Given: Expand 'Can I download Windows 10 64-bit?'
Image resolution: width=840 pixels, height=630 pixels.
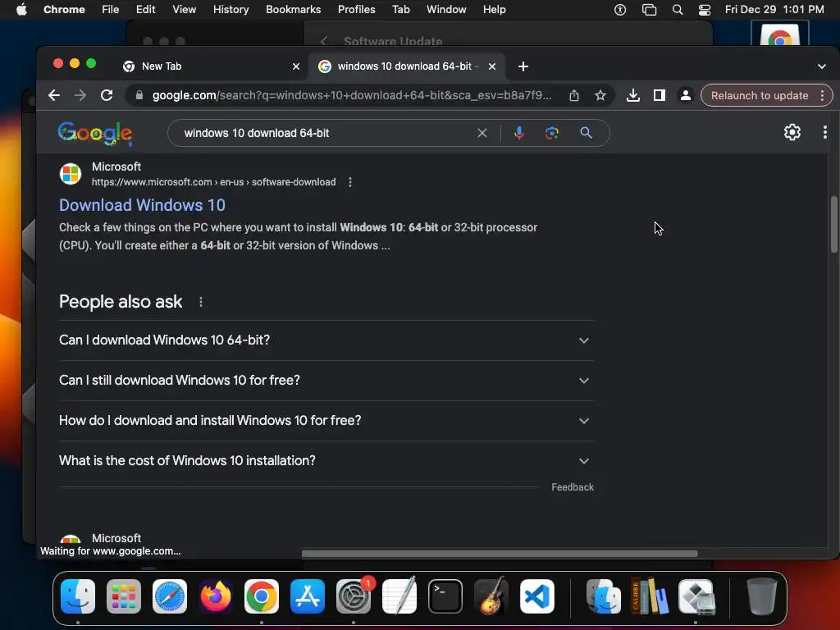Looking at the screenshot, I should coord(326,340).
